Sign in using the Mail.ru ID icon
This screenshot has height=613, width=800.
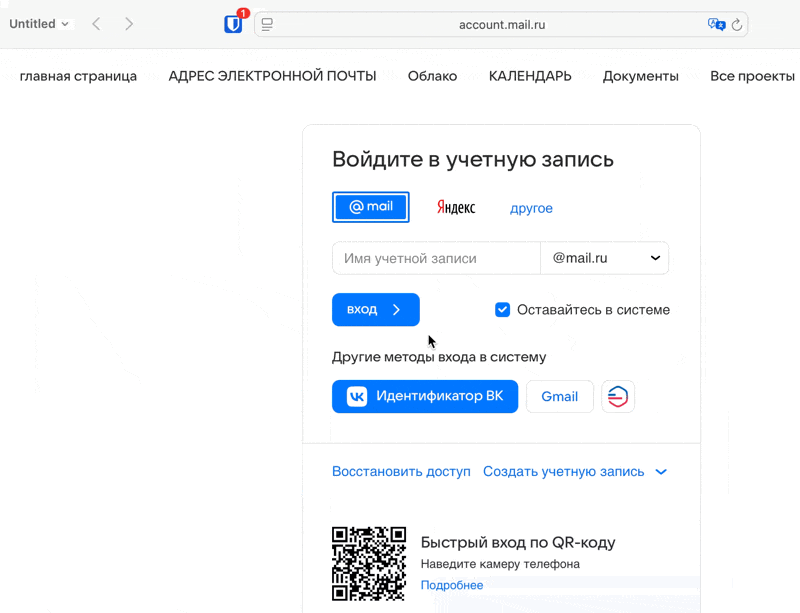click(618, 396)
